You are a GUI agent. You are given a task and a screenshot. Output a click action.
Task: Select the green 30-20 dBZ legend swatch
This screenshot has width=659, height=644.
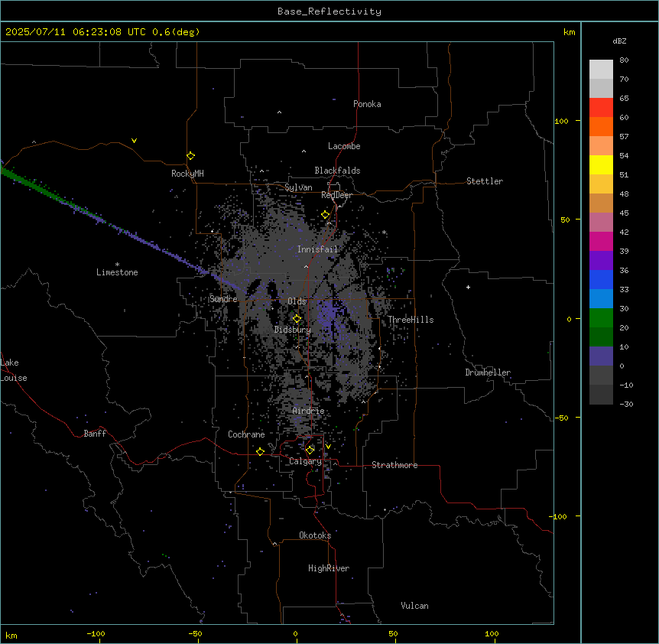point(601,318)
